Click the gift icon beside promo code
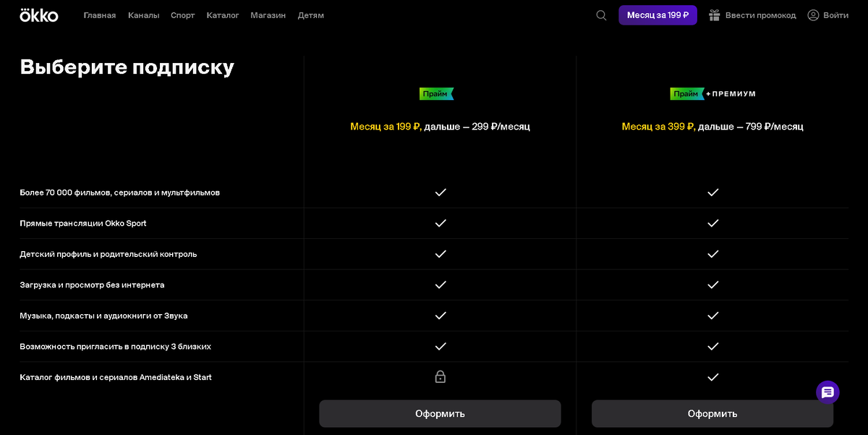This screenshot has height=435, width=868. [715, 15]
